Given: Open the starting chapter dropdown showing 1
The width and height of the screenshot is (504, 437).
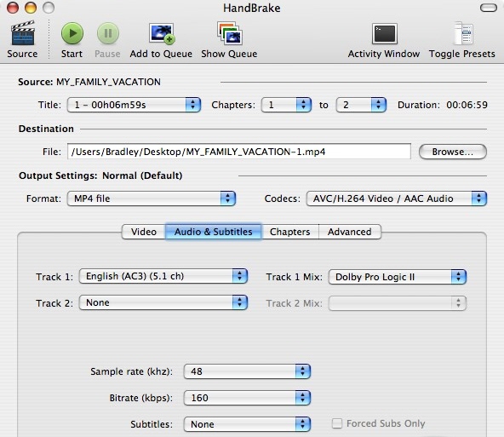Looking at the screenshot, I should pyautogui.click(x=286, y=105).
